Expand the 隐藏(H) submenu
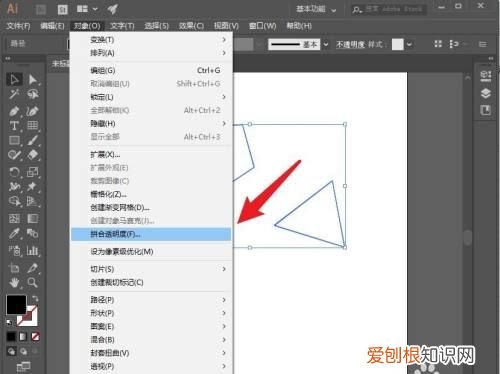 pyautogui.click(x=151, y=124)
